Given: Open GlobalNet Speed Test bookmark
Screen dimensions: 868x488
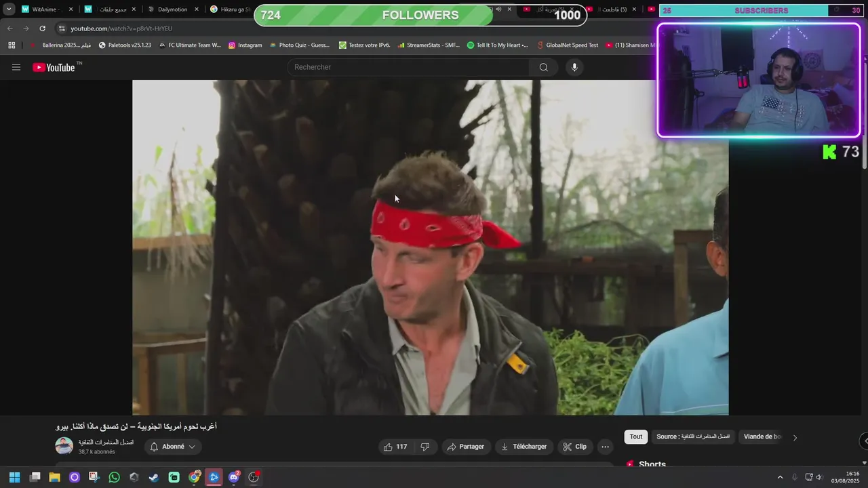Looking at the screenshot, I should (x=567, y=45).
